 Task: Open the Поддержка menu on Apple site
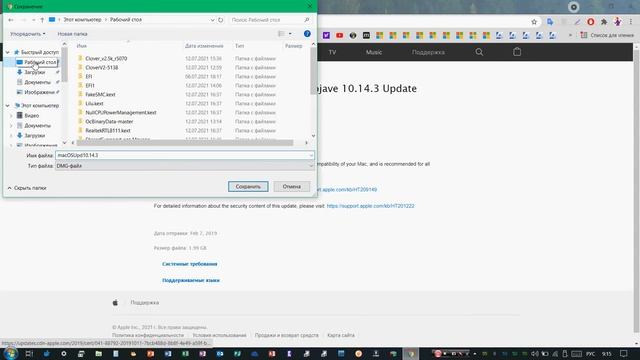(428, 52)
